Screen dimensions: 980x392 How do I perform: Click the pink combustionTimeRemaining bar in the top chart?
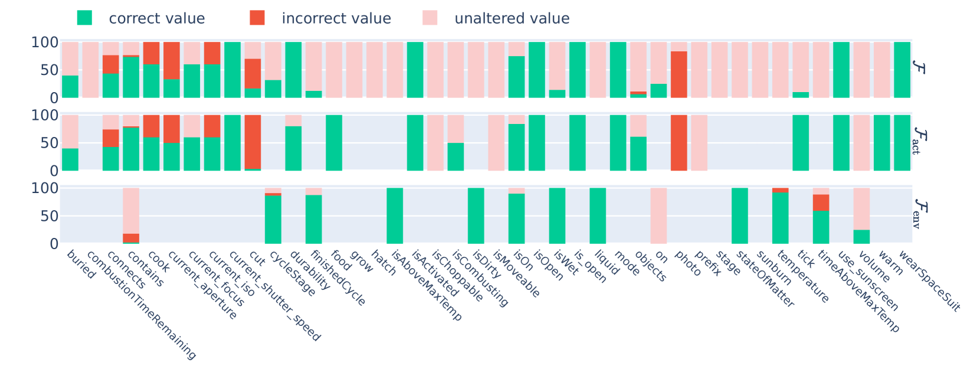pos(90,70)
